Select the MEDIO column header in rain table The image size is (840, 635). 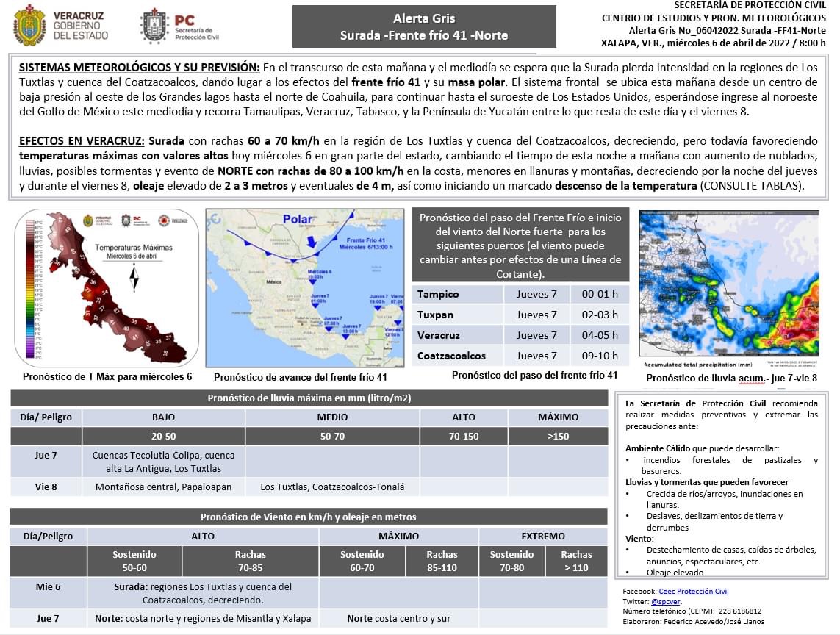click(x=332, y=417)
